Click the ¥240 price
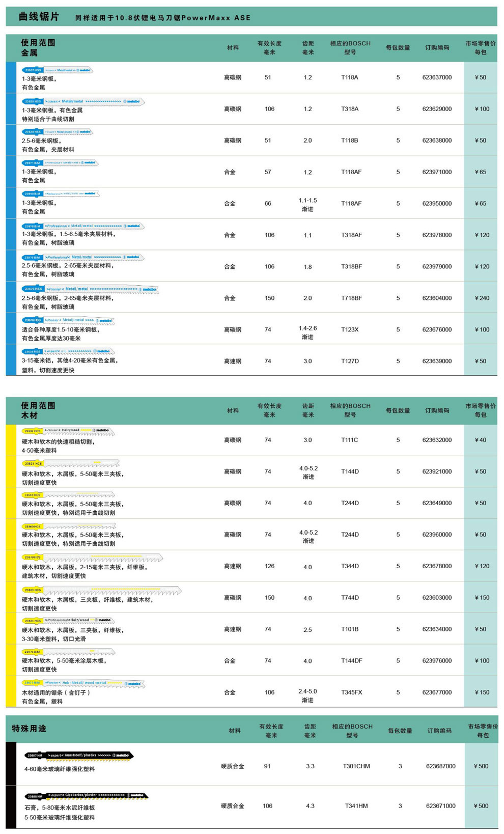 pyautogui.click(x=482, y=298)
